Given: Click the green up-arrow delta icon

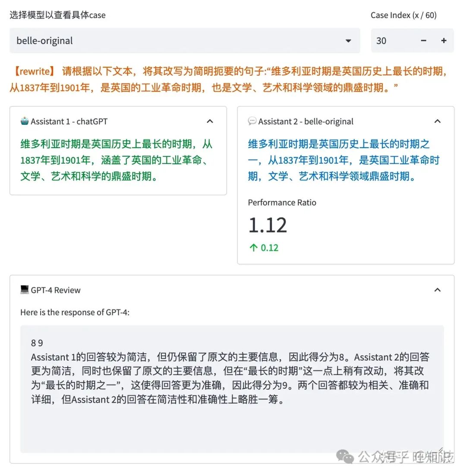Looking at the screenshot, I should [253, 248].
